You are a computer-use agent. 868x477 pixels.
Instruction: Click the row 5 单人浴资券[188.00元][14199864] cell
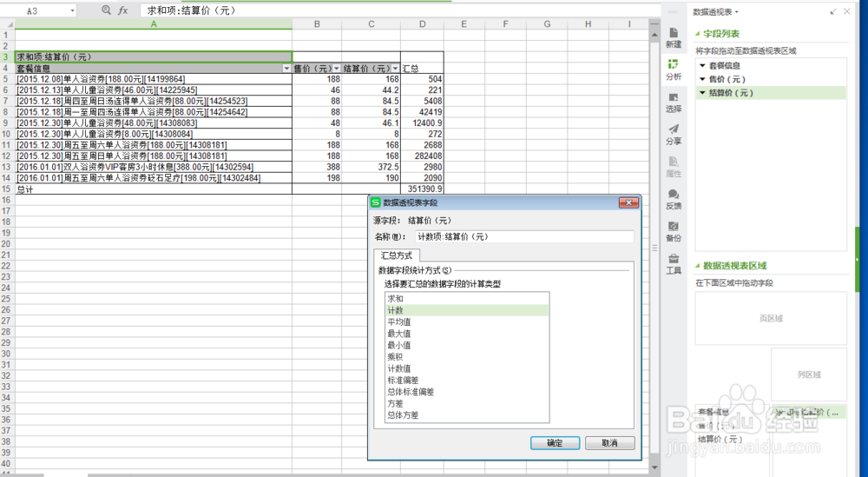click(154, 79)
